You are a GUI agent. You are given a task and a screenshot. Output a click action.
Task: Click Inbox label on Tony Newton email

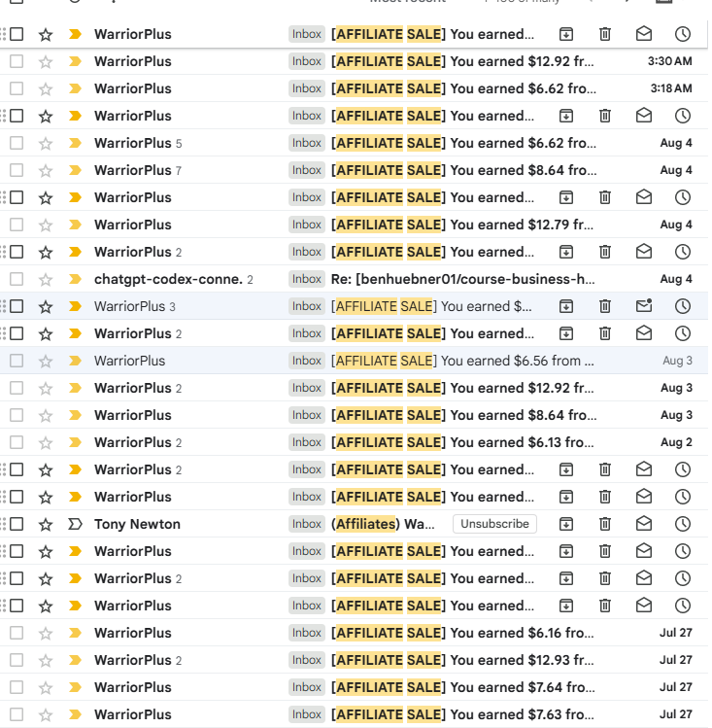click(x=307, y=524)
